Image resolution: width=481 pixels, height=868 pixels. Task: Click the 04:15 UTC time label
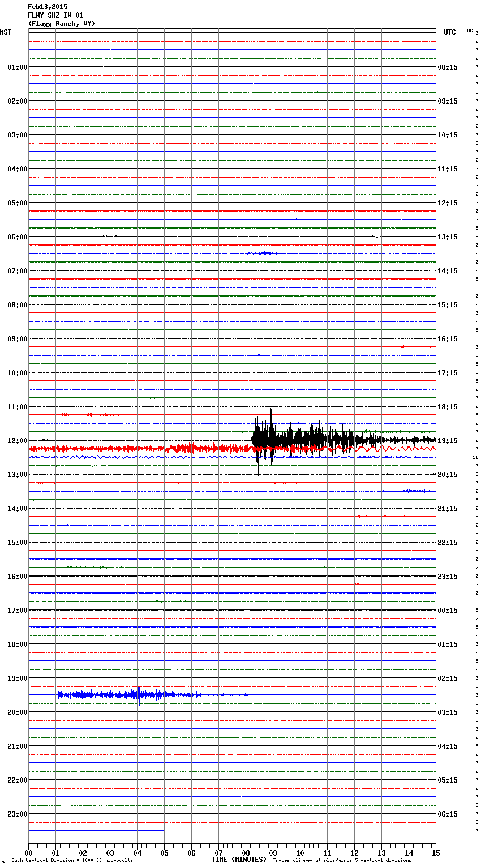pos(448,746)
